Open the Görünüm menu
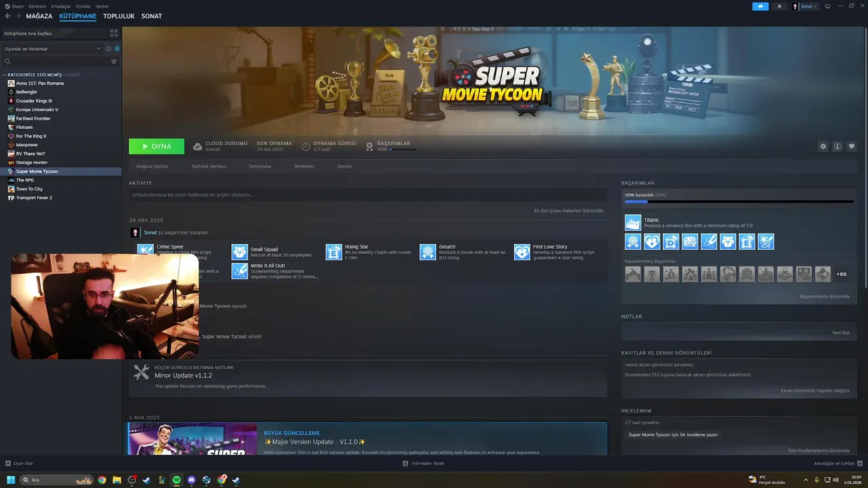Image resolution: width=868 pixels, height=488 pixels. click(37, 6)
